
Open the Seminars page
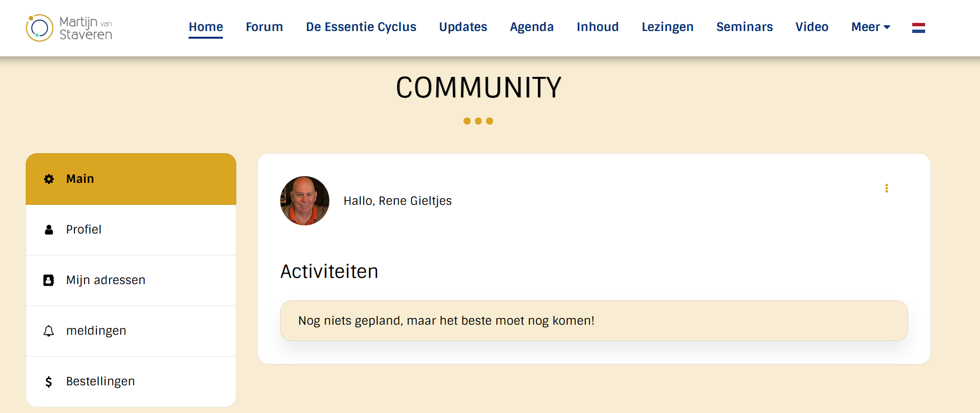pyautogui.click(x=744, y=27)
